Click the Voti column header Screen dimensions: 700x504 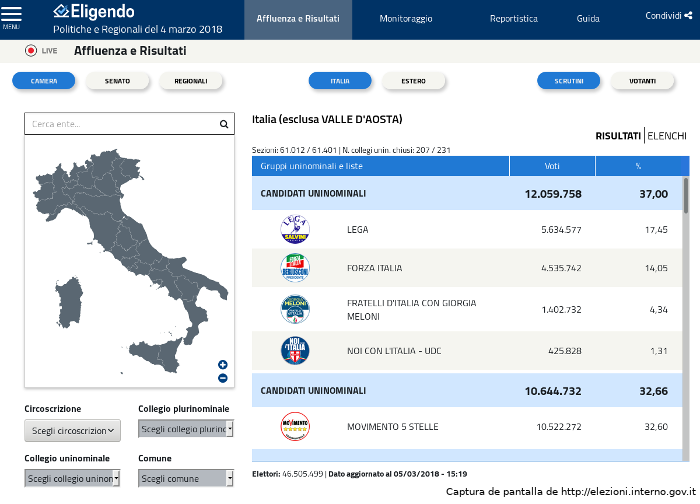552,166
